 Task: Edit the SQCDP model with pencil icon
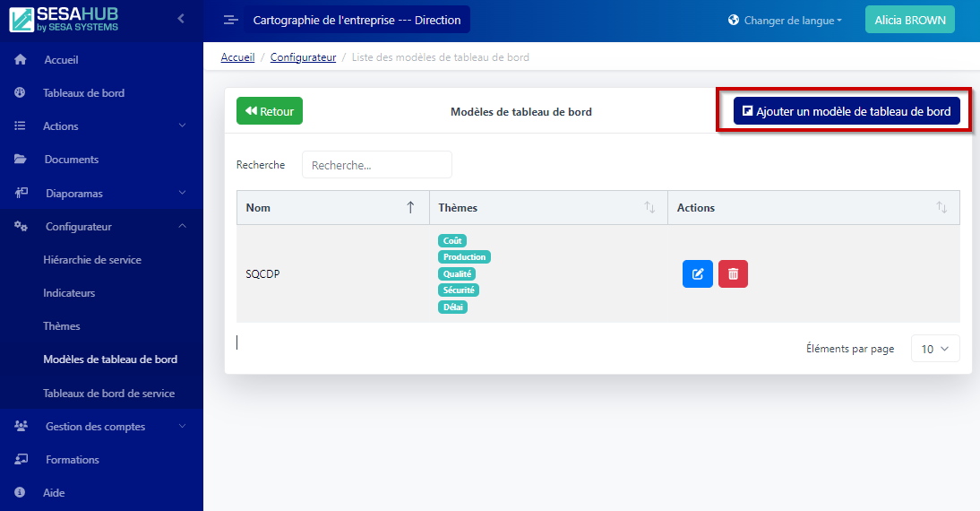click(698, 274)
